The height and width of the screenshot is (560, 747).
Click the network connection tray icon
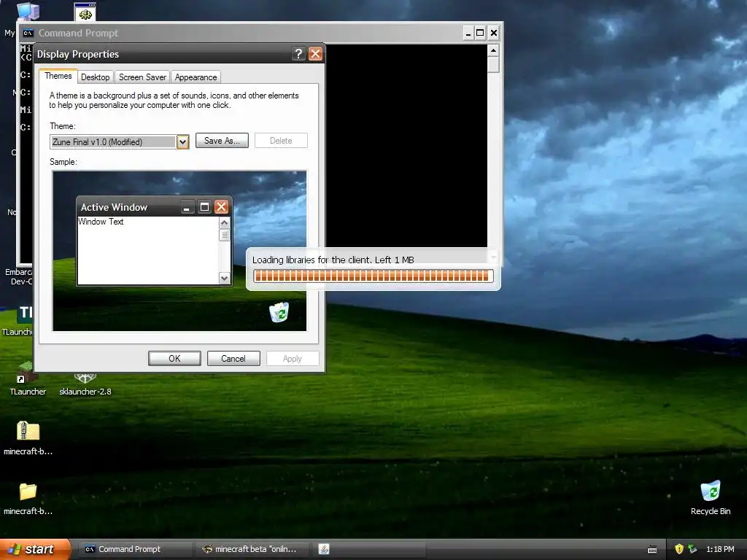point(693,549)
